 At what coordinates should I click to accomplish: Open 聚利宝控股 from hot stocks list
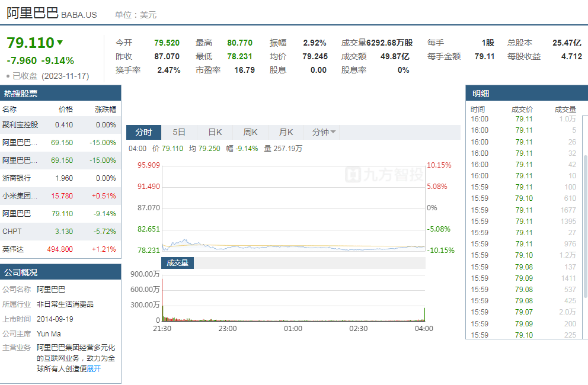[20, 125]
